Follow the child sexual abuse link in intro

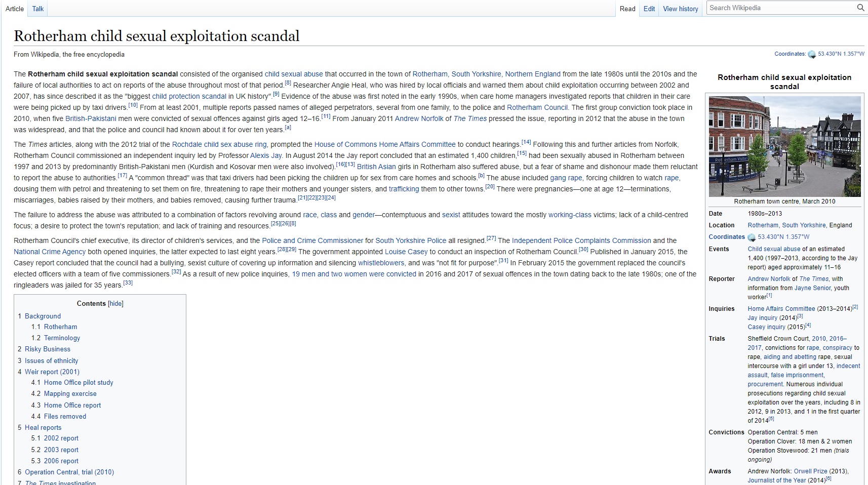(x=294, y=74)
